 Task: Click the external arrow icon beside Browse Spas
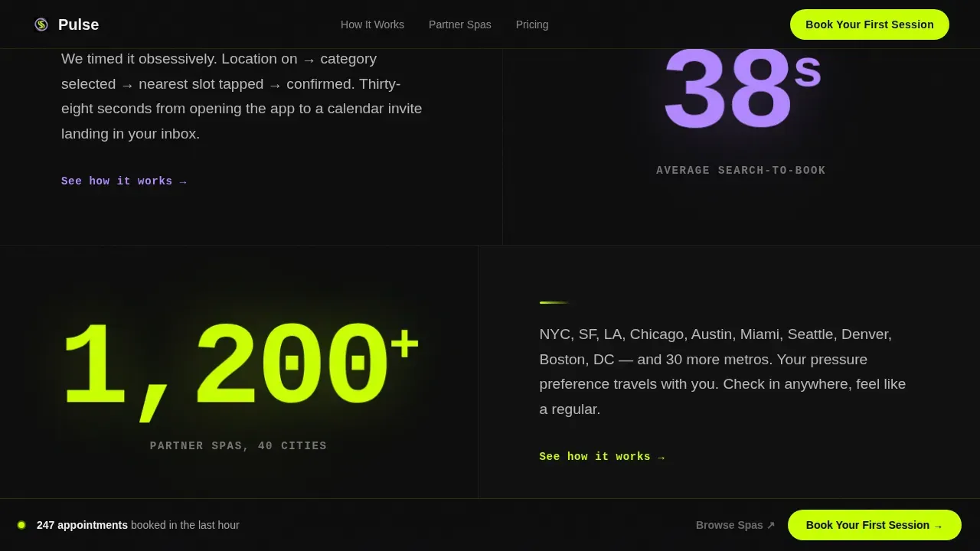click(x=771, y=525)
